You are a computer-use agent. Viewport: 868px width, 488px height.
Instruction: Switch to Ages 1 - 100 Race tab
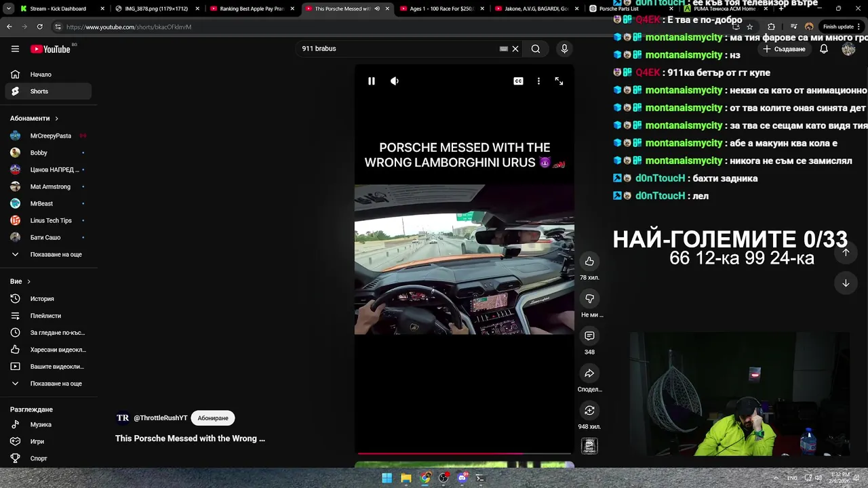click(441, 9)
